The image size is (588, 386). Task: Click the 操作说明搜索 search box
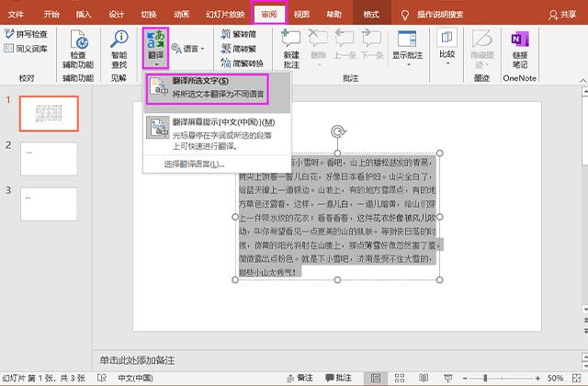tap(433, 15)
